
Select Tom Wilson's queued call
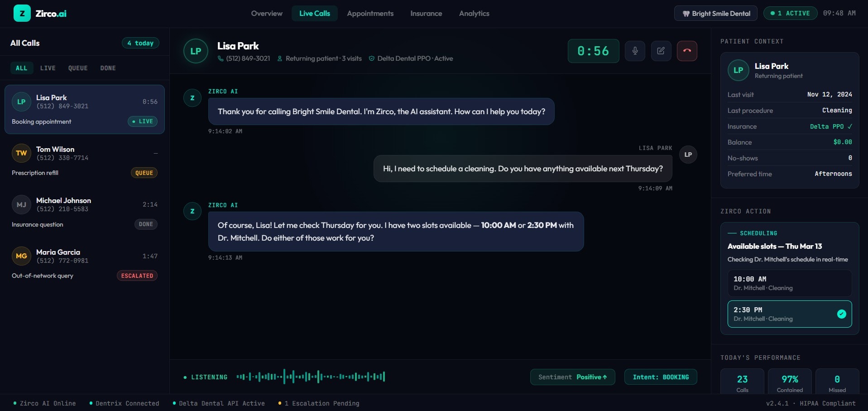point(84,160)
